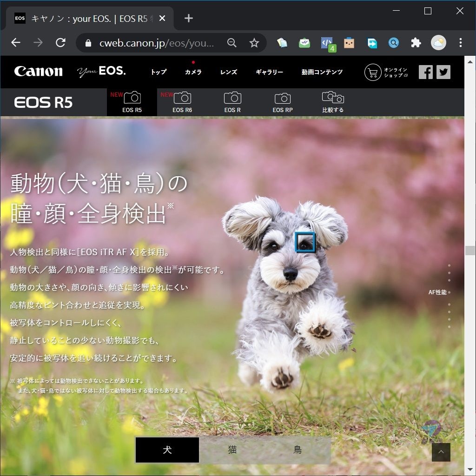Select the EOS R camera tab
This screenshot has height=476, width=476.
232,102
